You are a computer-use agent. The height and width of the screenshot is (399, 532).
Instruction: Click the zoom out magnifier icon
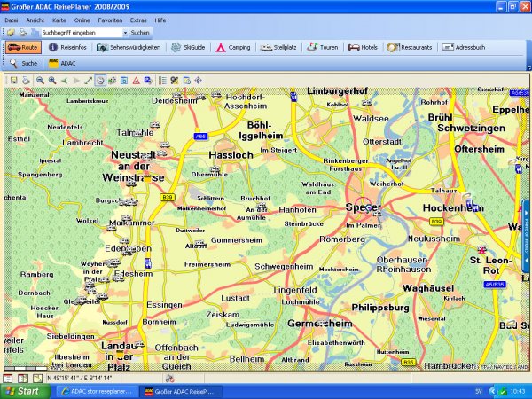(x=41, y=80)
